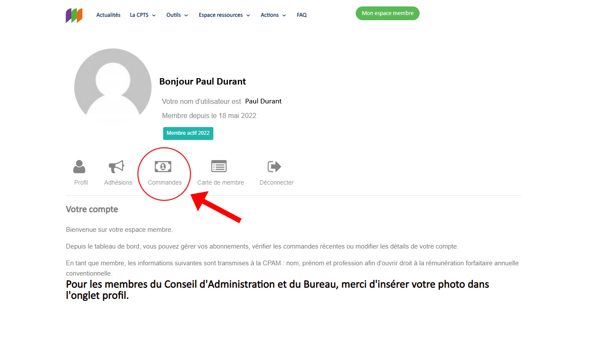Viewport: 610px width, 364px height.
Task: Open the Carte de membre icon
Action: tap(219, 166)
